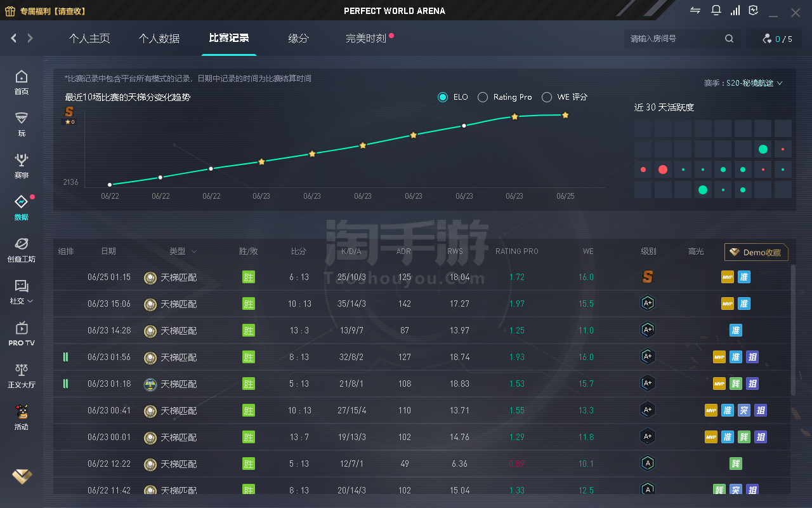
Task: Open the 正义大厅 sidebar icon
Action: (x=22, y=370)
